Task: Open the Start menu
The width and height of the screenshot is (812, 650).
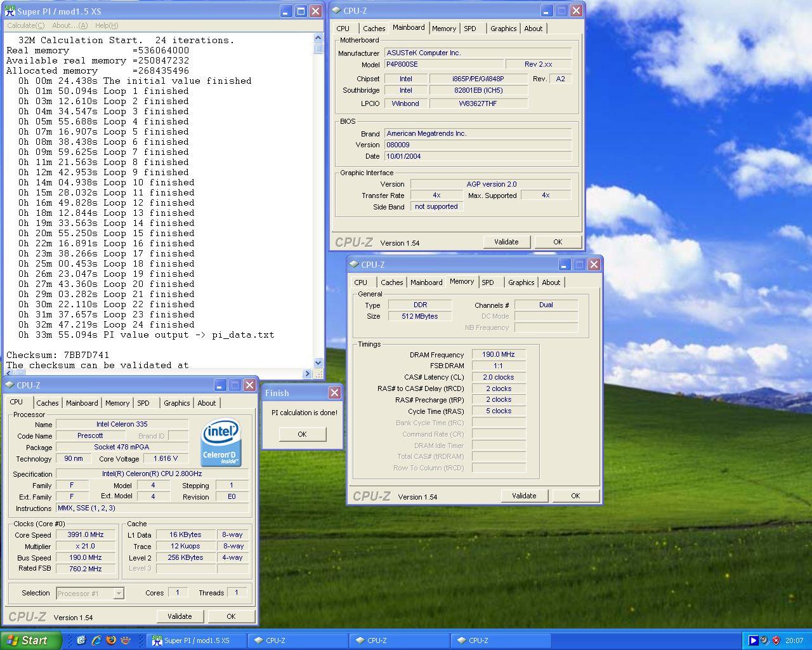Action: (x=30, y=640)
